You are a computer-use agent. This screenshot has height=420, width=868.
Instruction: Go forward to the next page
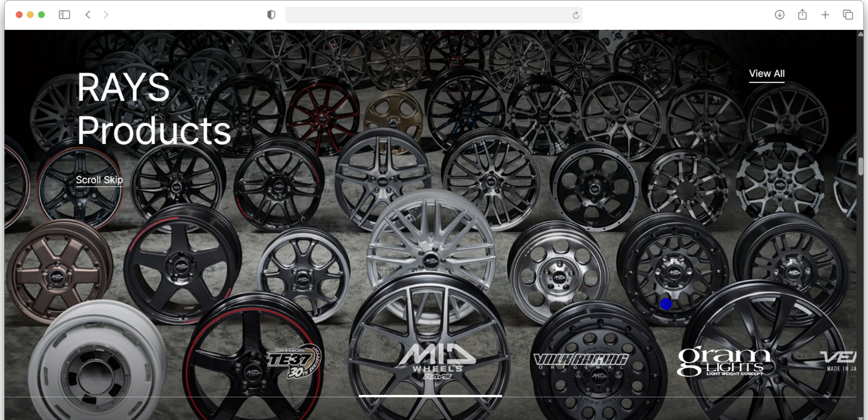(x=106, y=15)
